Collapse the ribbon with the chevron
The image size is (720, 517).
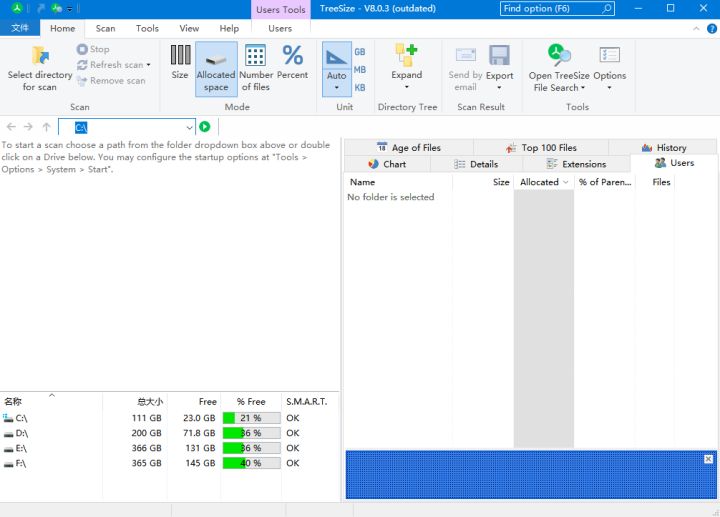point(696,28)
